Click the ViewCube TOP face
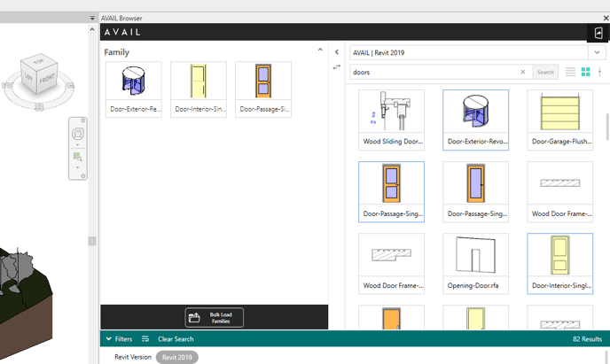 click(x=38, y=62)
